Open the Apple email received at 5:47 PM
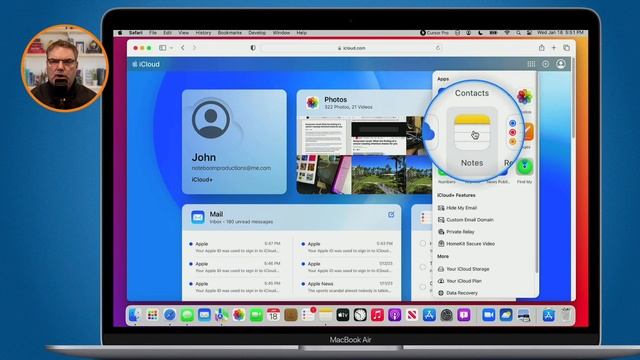The image size is (640, 360). tap(234, 247)
